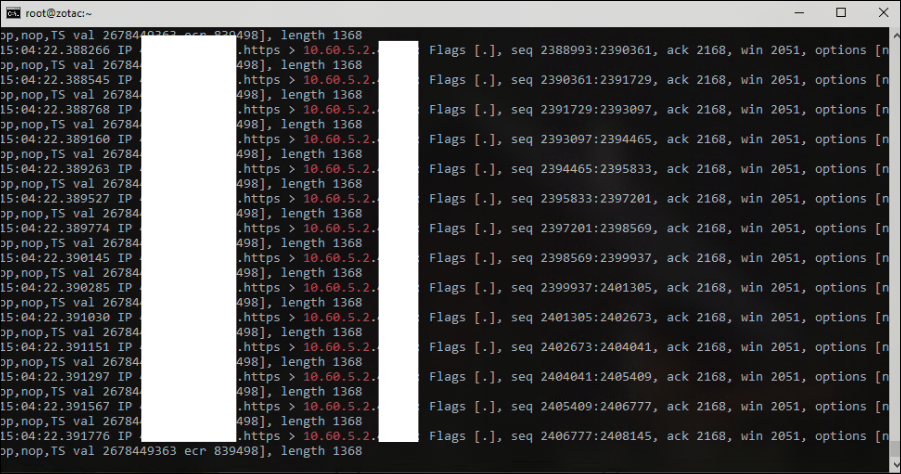This screenshot has height=474, width=901.
Task: Close the root@zotac terminal window
Action: tap(881, 12)
